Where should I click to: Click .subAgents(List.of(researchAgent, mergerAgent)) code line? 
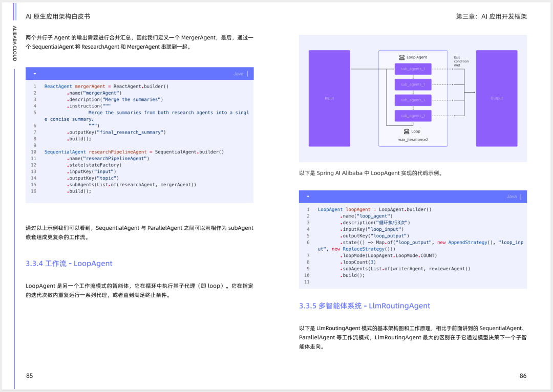tap(132, 185)
